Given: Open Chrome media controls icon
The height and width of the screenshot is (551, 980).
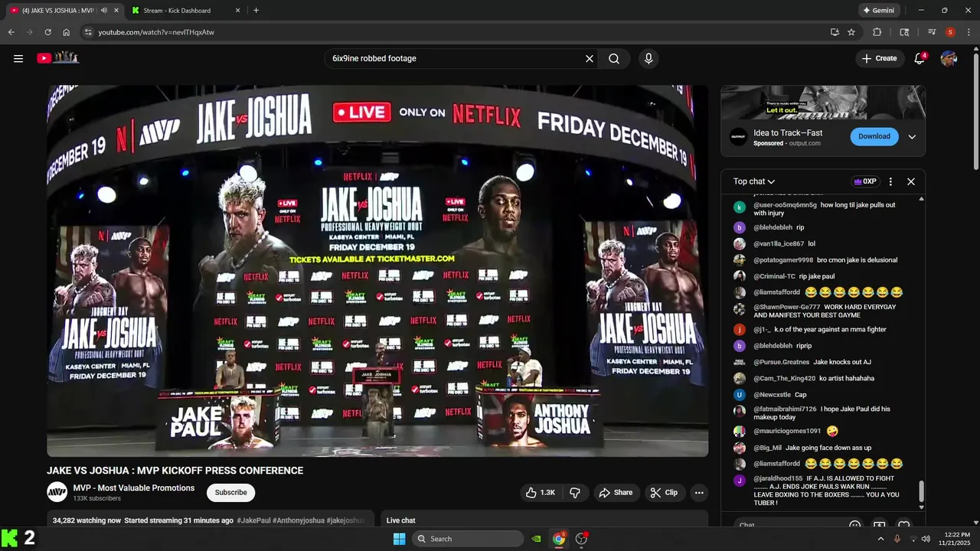Looking at the screenshot, I should (932, 32).
